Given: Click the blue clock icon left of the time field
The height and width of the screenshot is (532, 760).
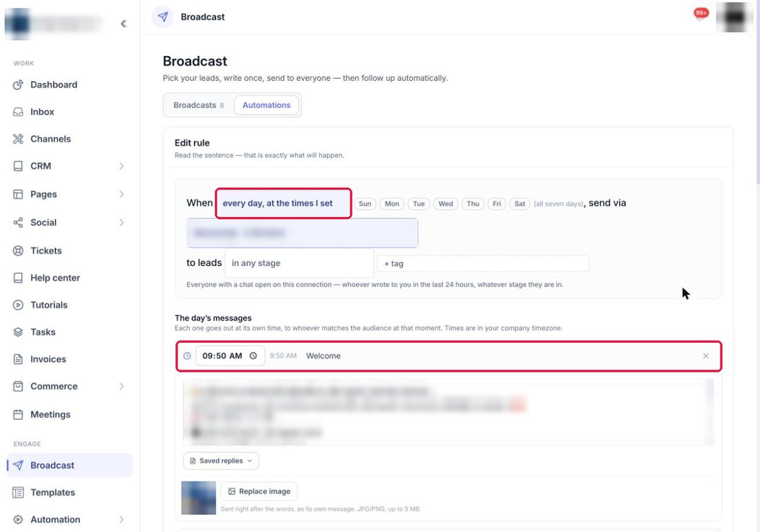Looking at the screenshot, I should [x=187, y=356].
